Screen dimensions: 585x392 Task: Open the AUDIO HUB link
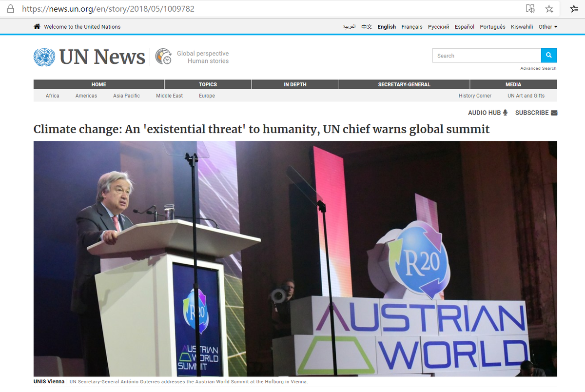coord(484,113)
